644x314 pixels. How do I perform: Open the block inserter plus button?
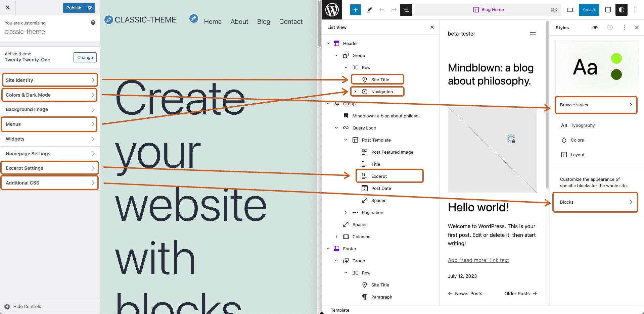355,10
